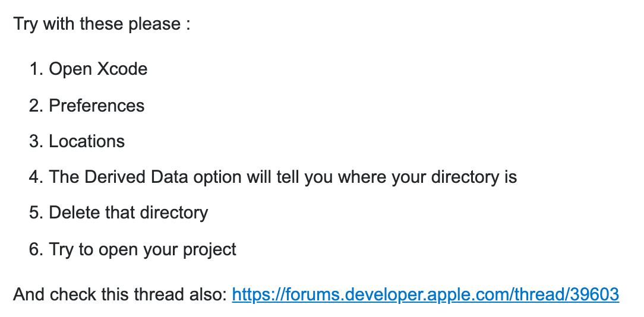Click 'Try to open your project' step
Screen dimensions: 644x317
pyautogui.click(x=143, y=249)
